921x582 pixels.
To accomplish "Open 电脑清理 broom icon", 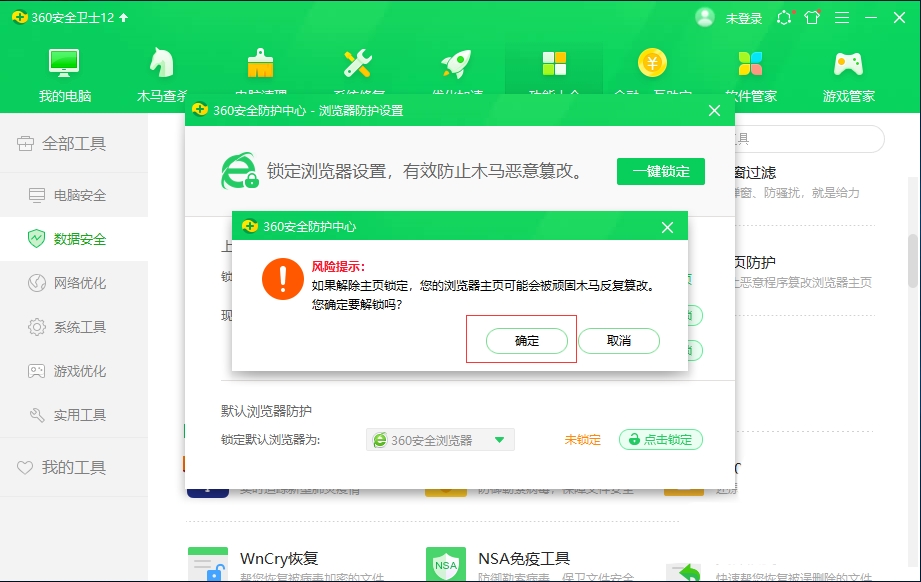I will click(x=260, y=63).
